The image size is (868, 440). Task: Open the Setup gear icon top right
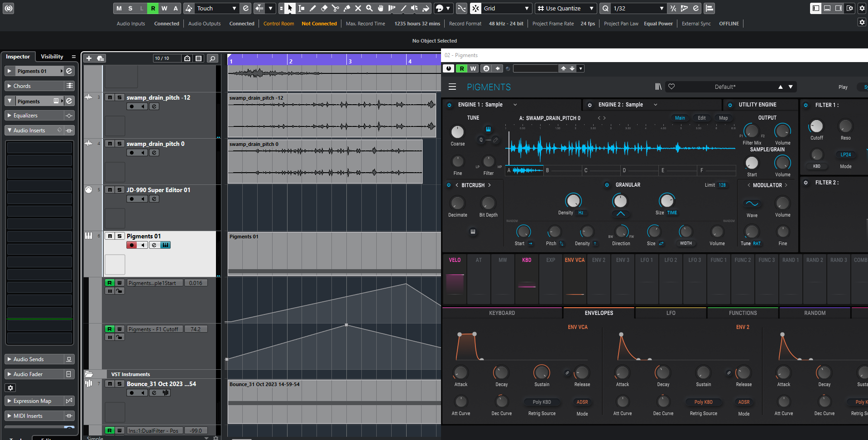(x=862, y=8)
